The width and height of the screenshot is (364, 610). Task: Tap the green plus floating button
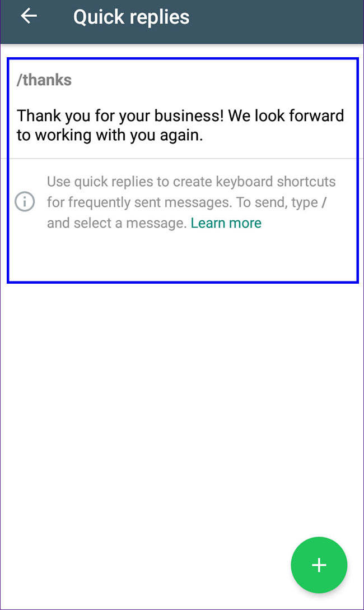click(319, 565)
